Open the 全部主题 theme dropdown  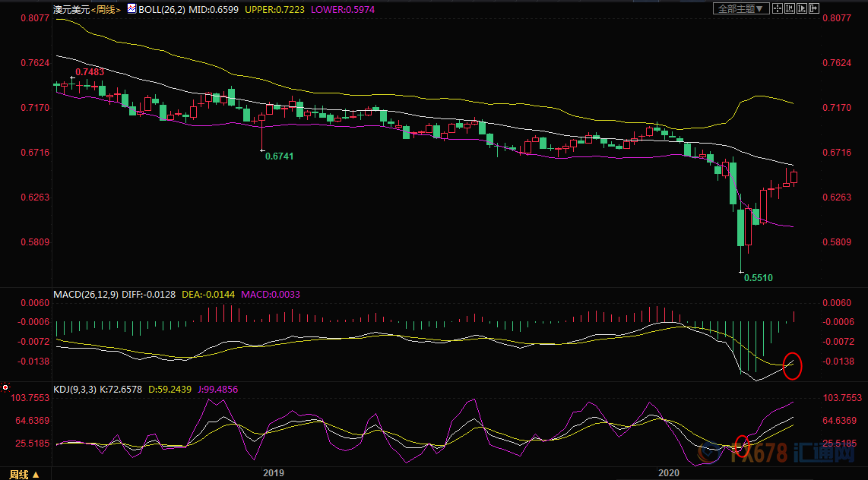pos(741,8)
